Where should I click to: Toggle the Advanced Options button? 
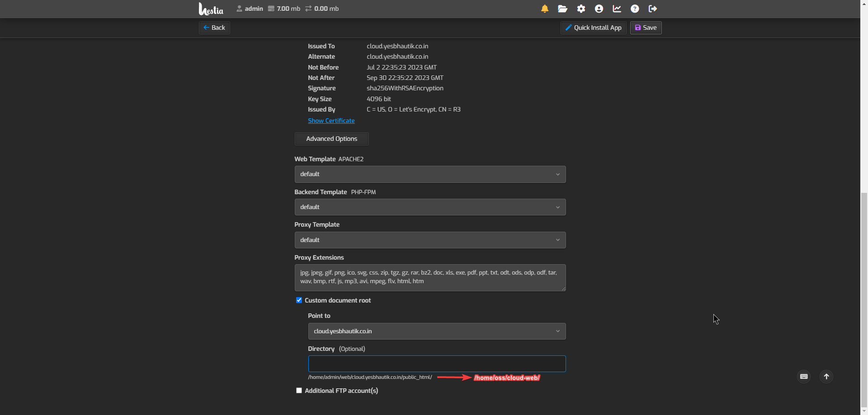331,139
